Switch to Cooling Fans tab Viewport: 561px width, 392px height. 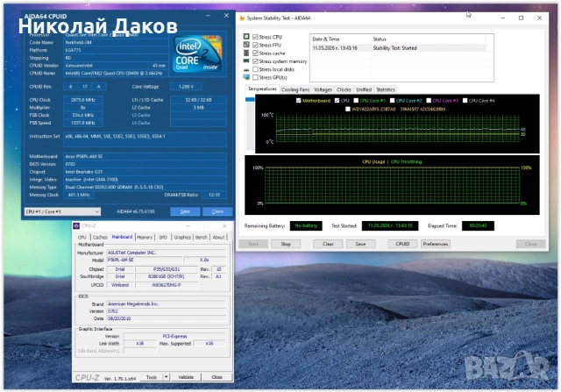pos(295,89)
